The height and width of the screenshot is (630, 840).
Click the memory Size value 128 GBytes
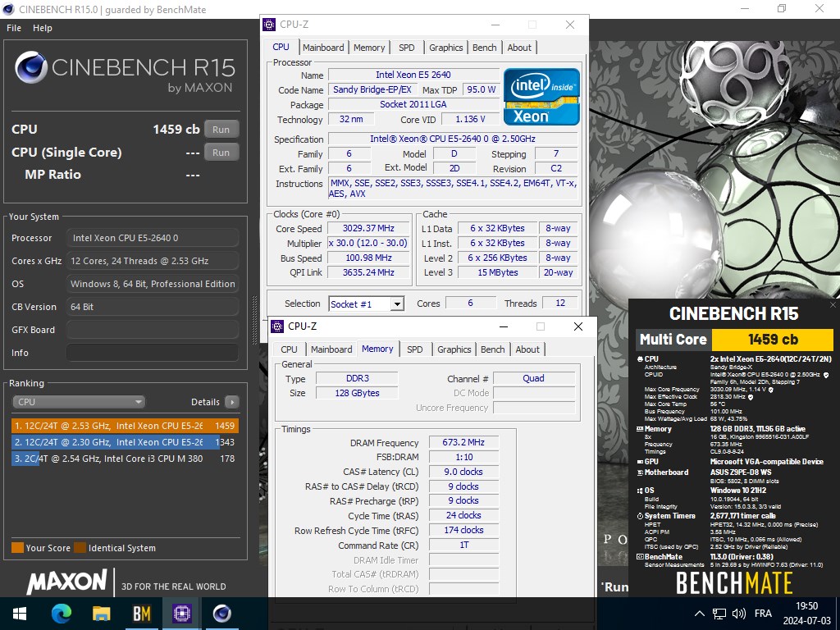point(357,393)
